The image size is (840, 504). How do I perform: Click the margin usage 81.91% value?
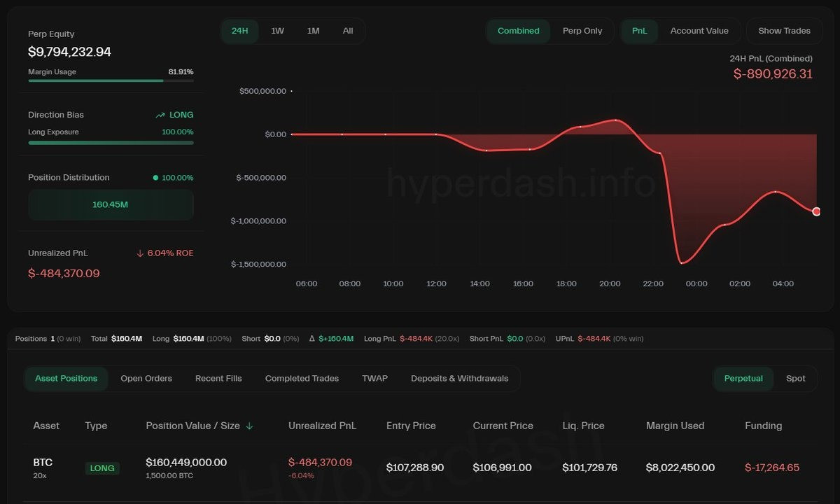pos(181,71)
